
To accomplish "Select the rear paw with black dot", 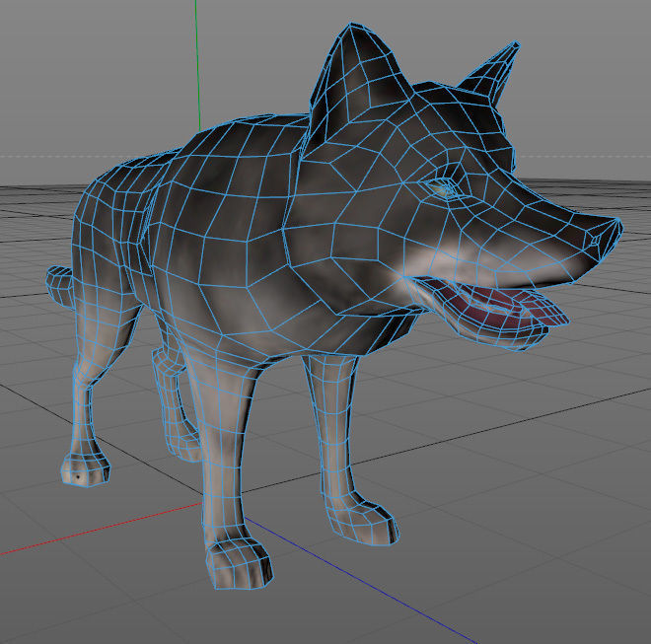I will 86,469.
